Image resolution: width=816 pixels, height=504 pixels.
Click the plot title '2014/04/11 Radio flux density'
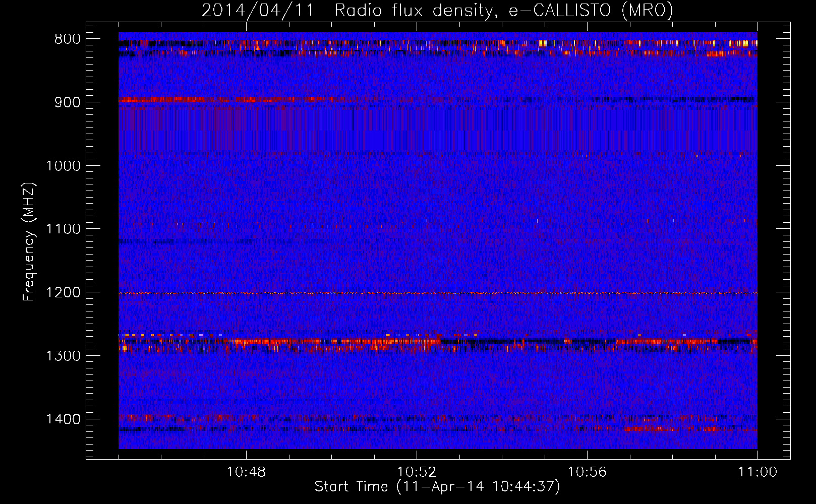(437, 10)
